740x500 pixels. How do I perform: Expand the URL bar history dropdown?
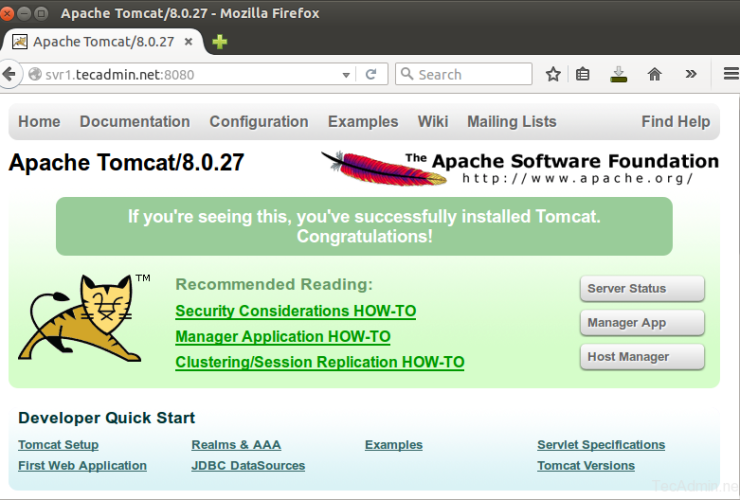[x=347, y=74]
